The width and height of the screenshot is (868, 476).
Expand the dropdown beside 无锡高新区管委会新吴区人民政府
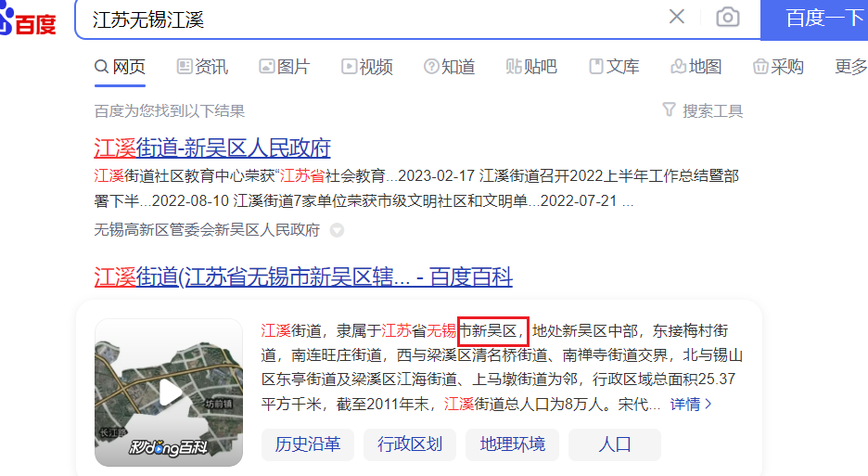point(337,230)
